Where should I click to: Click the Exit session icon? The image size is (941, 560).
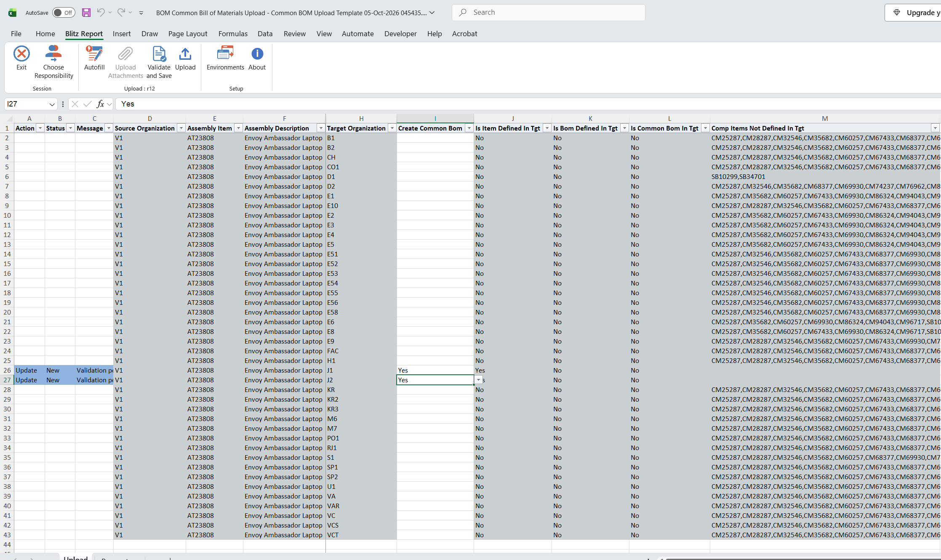(21, 54)
